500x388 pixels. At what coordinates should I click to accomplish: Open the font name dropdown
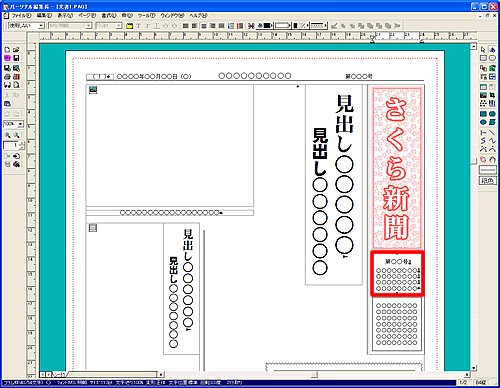[88, 26]
